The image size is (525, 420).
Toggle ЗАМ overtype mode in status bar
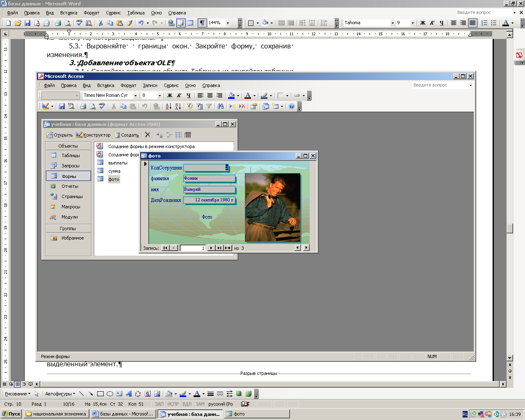[200, 404]
